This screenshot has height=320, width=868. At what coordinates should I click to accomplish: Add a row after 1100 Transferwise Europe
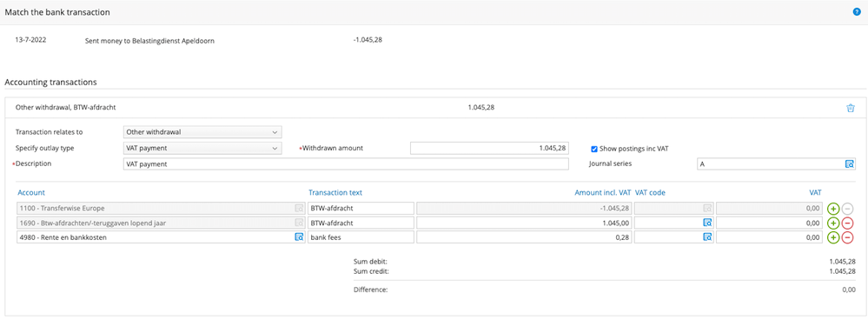[x=833, y=209]
